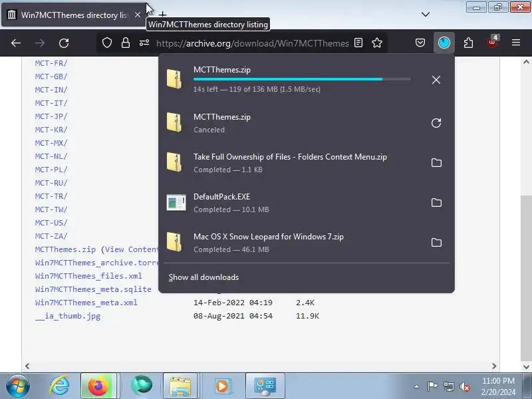Show Take Full Ownership zip in folder
The image size is (532, 399).
coord(436,163)
